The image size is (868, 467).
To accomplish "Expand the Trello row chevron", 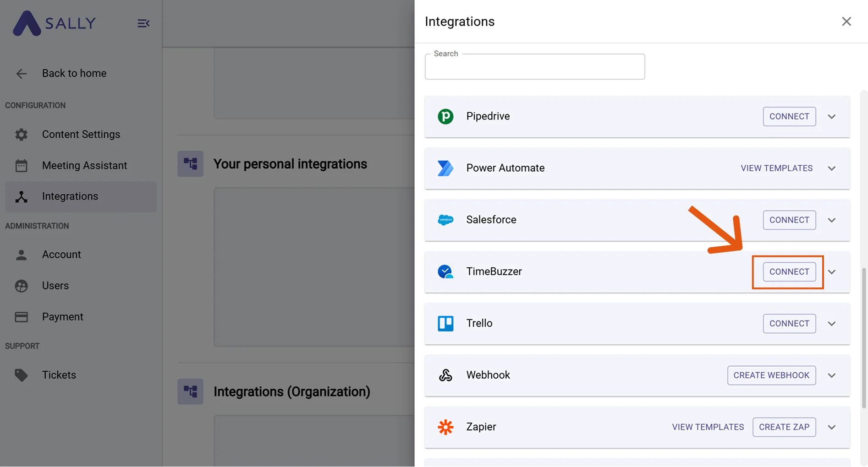I will pyautogui.click(x=832, y=323).
